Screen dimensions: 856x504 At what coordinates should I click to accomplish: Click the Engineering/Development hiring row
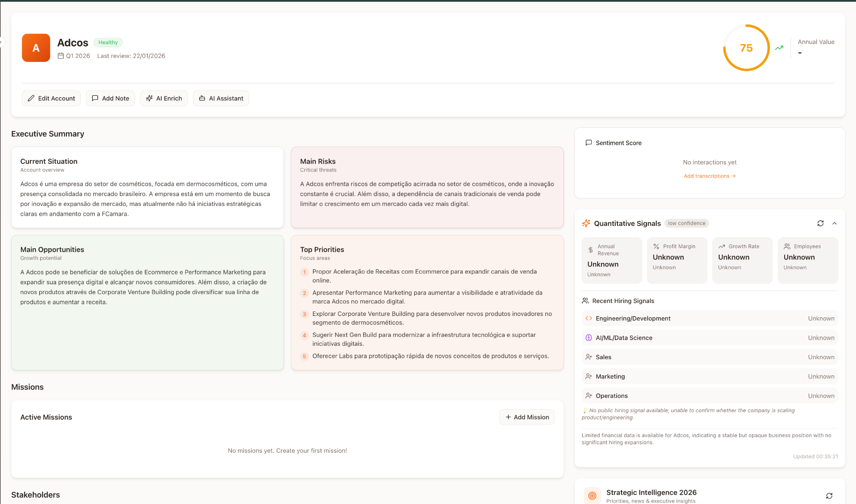click(x=710, y=318)
